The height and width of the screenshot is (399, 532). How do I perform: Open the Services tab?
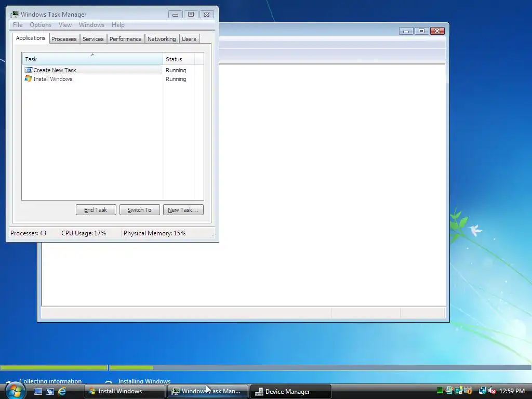click(93, 39)
